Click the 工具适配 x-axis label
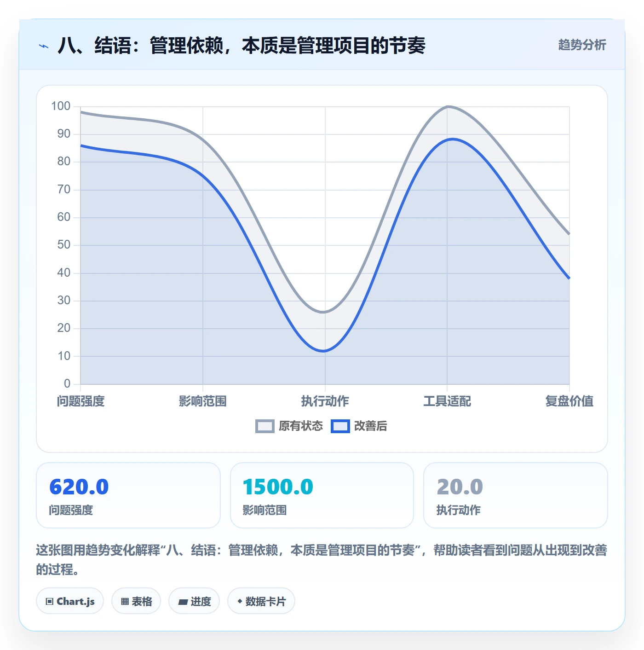644x650 pixels. tap(447, 401)
